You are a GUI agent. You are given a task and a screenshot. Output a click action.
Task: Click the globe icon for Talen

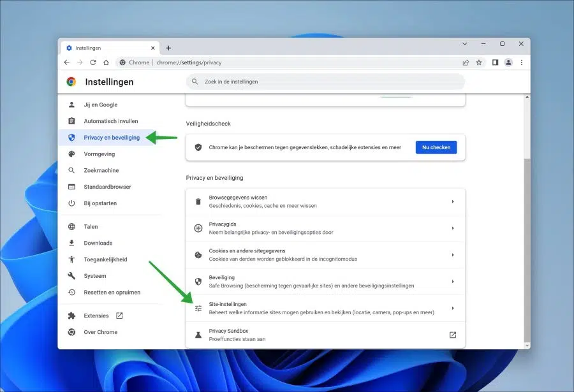(71, 226)
